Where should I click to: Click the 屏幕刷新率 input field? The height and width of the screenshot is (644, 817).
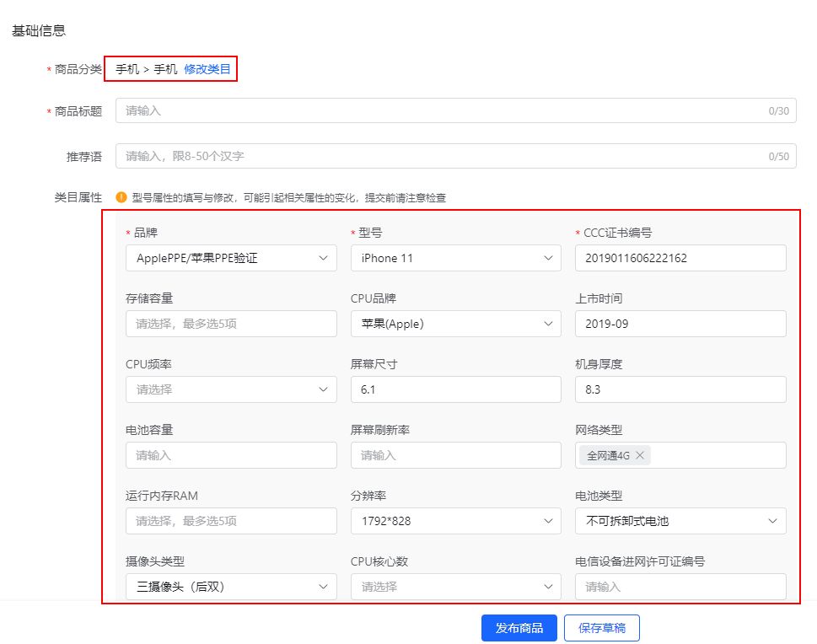pyautogui.click(x=455, y=455)
